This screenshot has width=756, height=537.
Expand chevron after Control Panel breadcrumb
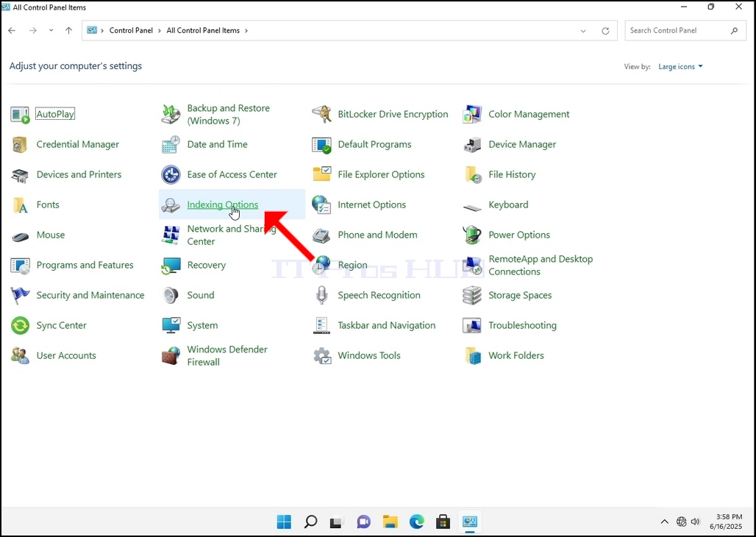[160, 30]
